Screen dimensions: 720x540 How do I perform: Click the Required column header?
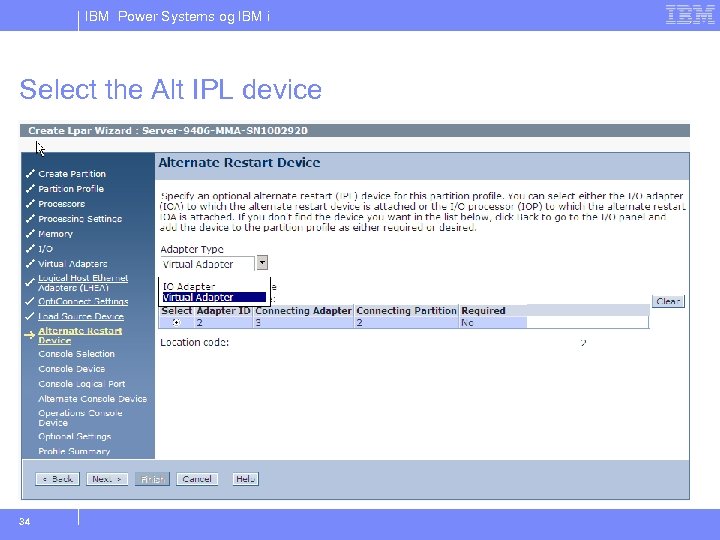coord(483,311)
